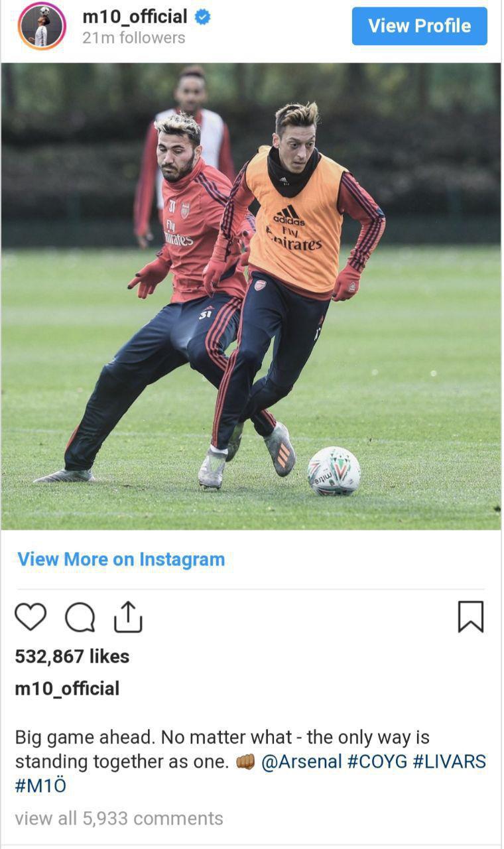Click the @Arsenal mention
This screenshot has height=849, width=504.
click(302, 761)
